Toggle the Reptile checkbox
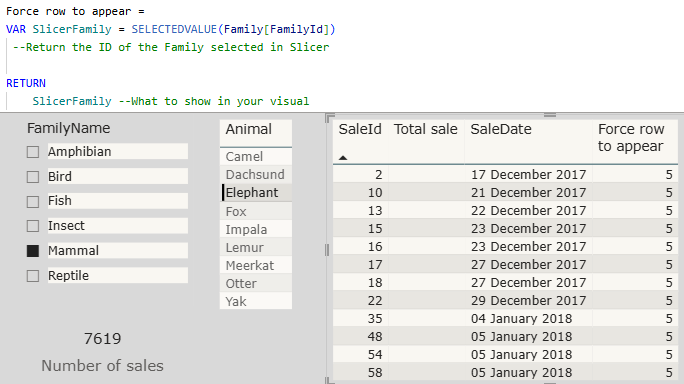The width and height of the screenshot is (684, 384). click(33, 276)
